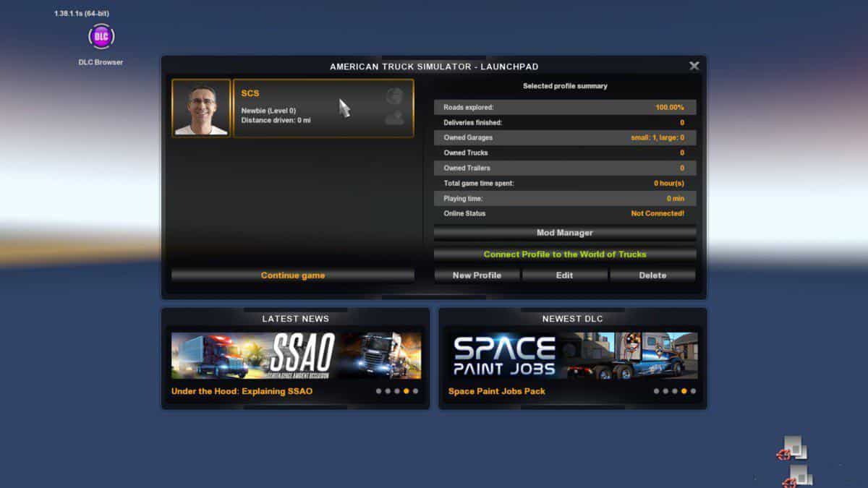This screenshot has height=488, width=868.
Task: Delete the selected profile
Action: [x=652, y=275]
